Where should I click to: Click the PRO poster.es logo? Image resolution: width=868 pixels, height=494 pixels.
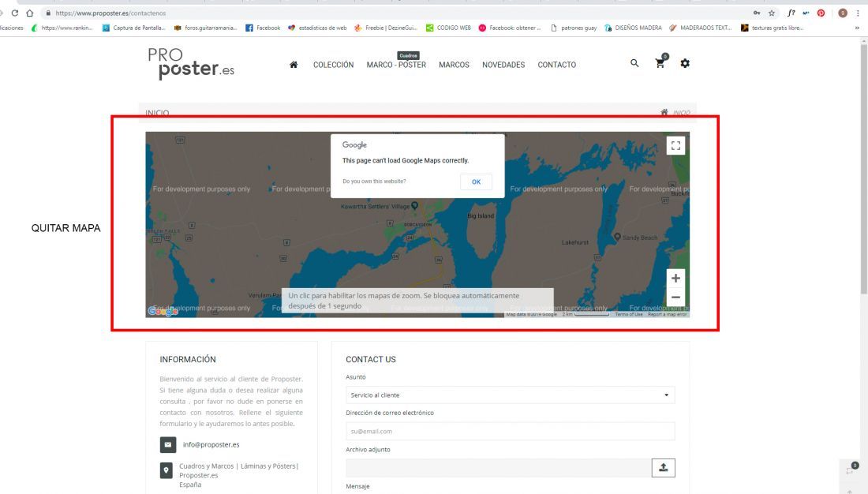(x=191, y=63)
